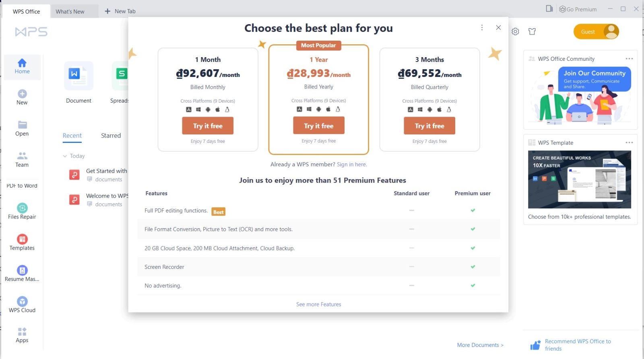This screenshot has height=359, width=644.
Task: Select the Open icon in sidebar
Action: pos(22,128)
